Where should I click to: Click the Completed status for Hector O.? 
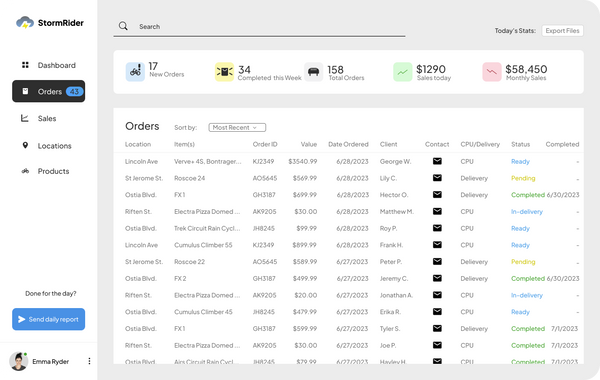[528, 195]
